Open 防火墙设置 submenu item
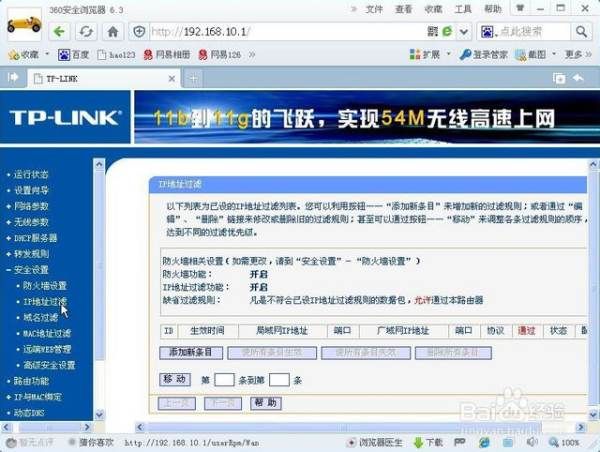Viewport: 600px width, 452px height. point(45,286)
